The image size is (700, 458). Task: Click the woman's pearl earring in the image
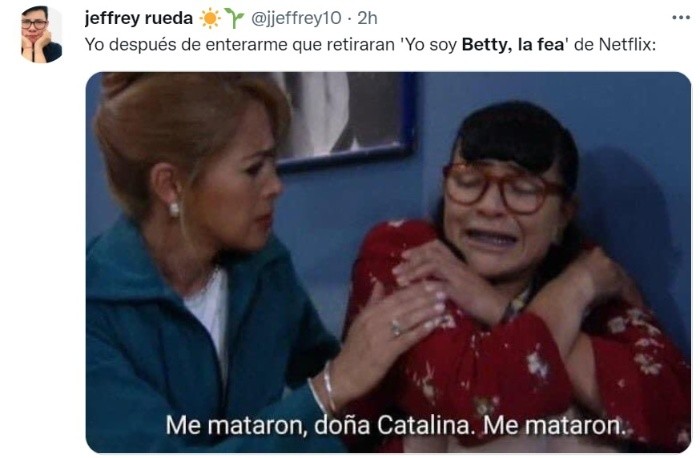[x=174, y=208]
